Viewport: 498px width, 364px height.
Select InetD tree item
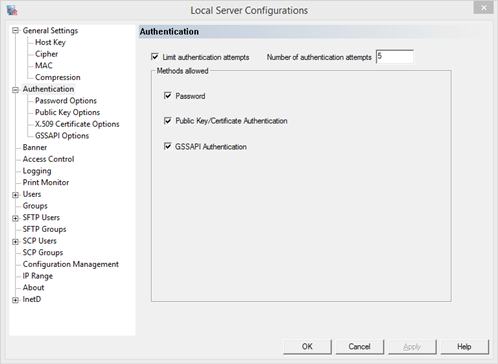pyautogui.click(x=32, y=299)
